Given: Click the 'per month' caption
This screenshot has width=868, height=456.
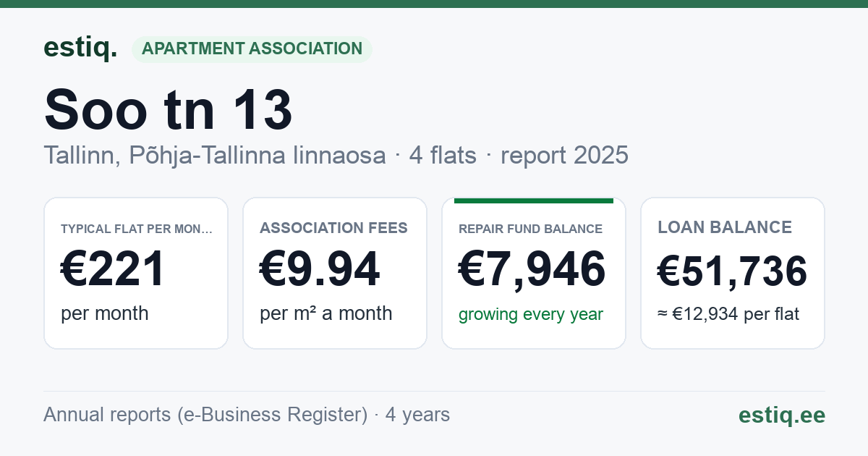Looking at the screenshot, I should tap(105, 313).
